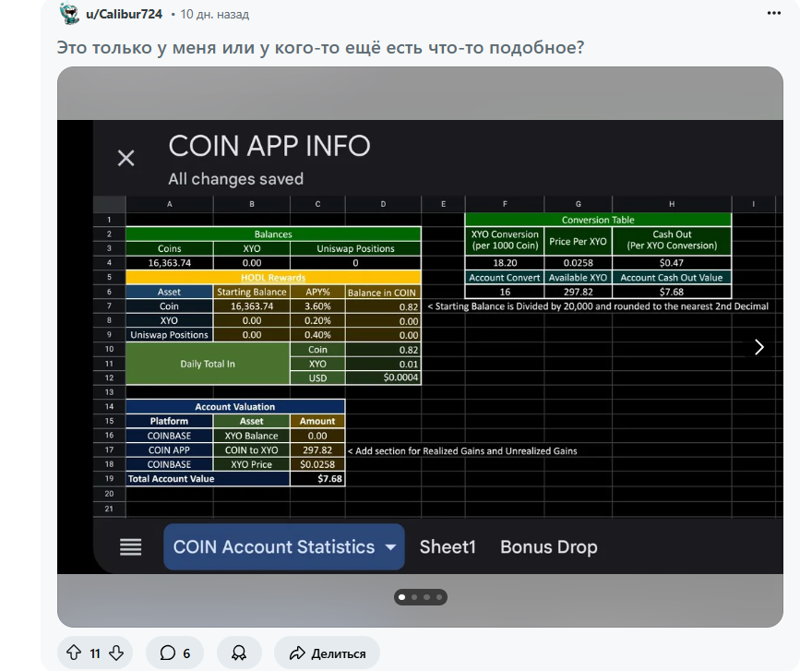Click the yellow HODL Rewards header
Image resolution: width=812 pixels, height=671 pixels.
tap(273, 277)
